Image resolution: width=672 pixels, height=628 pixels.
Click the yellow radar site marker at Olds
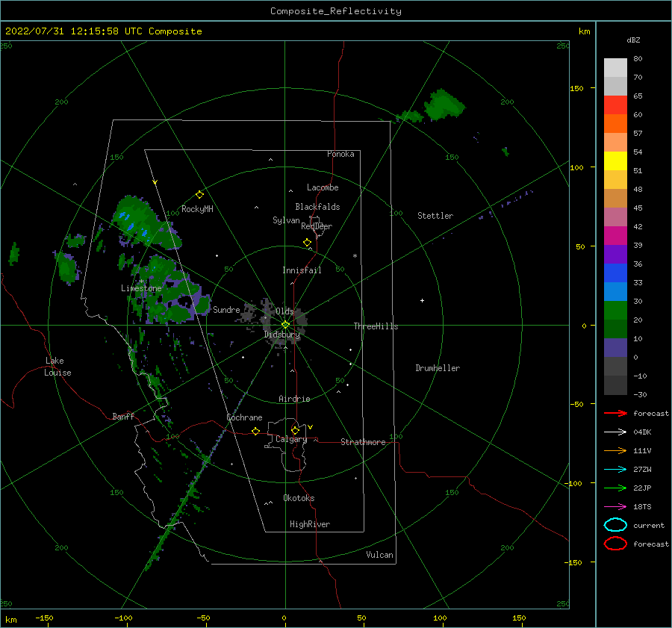(x=285, y=325)
